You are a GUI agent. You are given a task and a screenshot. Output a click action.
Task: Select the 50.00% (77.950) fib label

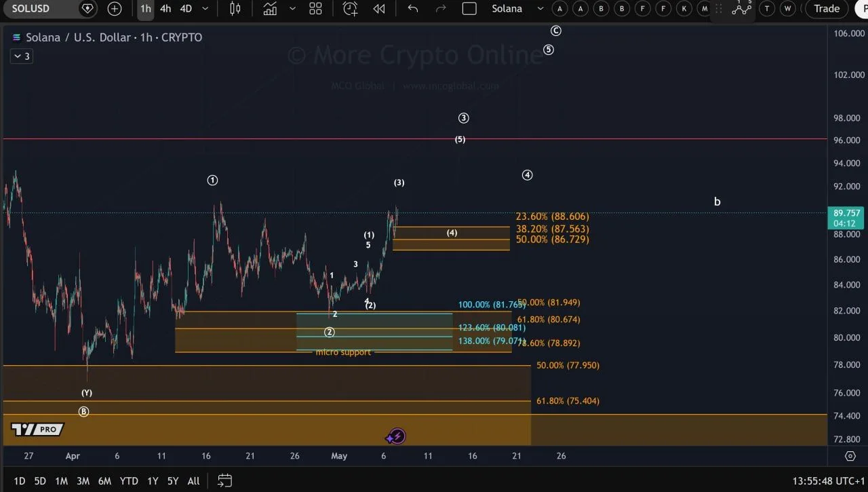click(568, 365)
